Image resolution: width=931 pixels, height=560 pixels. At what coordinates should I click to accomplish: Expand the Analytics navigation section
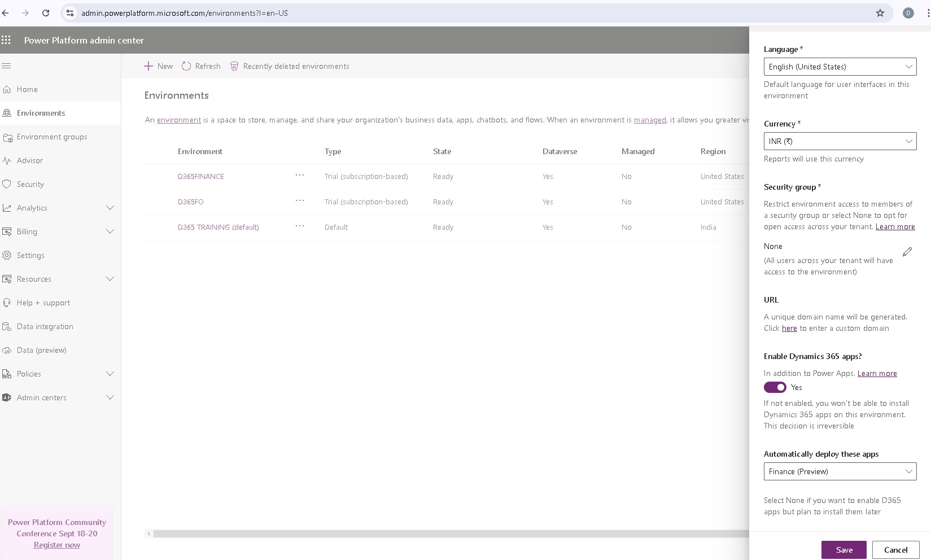pyautogui.click(x=110, y=208)
